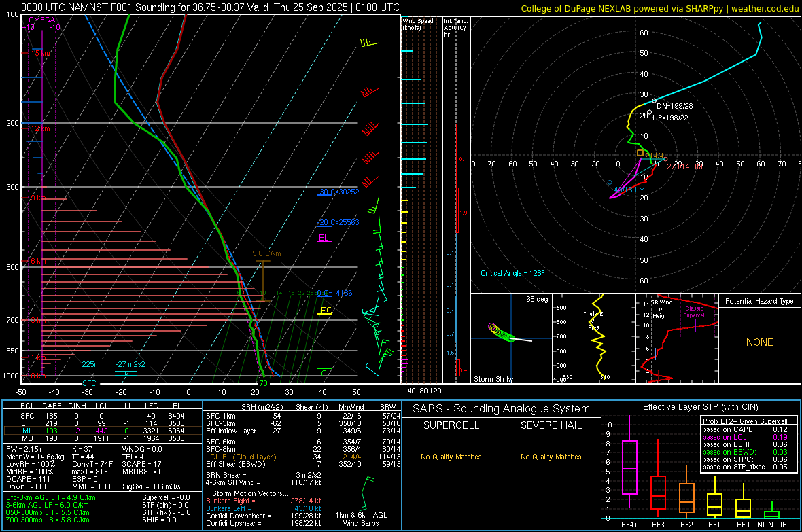Click the '65 deg' slinky tilt value
This screenshot has width=802, height=532.
pyautogui.click(x=537, y=299)
